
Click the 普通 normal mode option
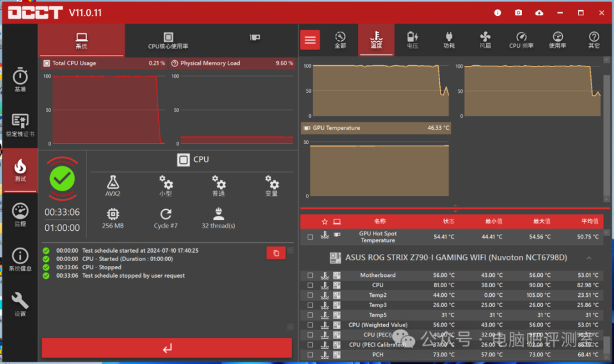tap(219, 186)
